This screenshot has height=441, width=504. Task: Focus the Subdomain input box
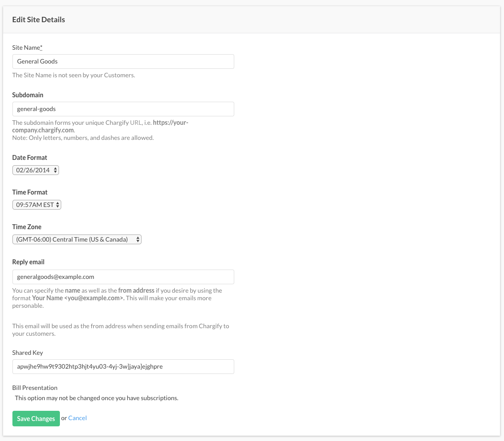(123, 109)
